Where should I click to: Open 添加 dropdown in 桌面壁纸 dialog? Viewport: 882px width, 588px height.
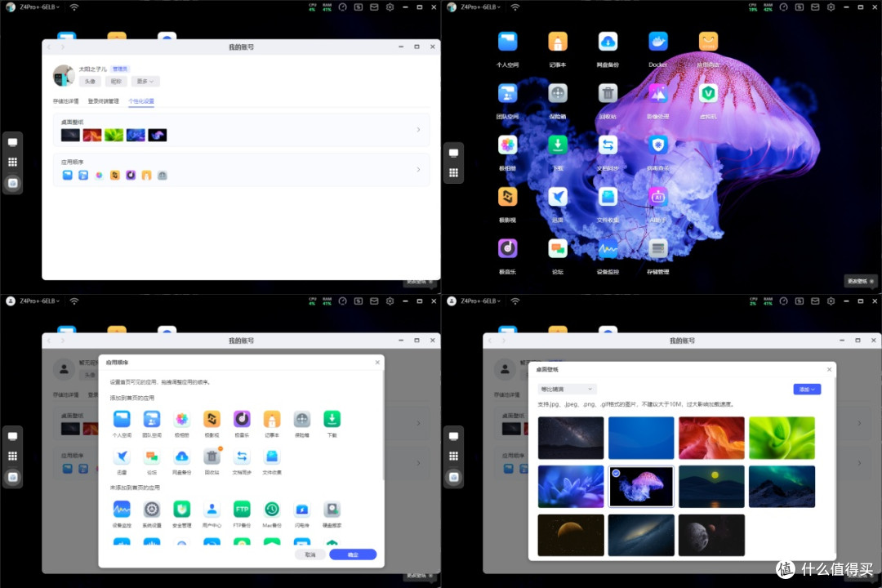[807, 390]
